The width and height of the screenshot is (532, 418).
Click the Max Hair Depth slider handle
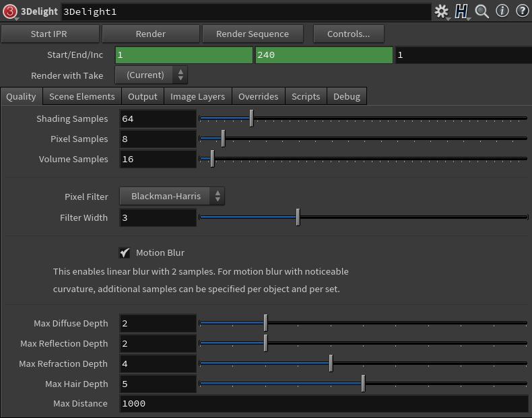point(363,384)
